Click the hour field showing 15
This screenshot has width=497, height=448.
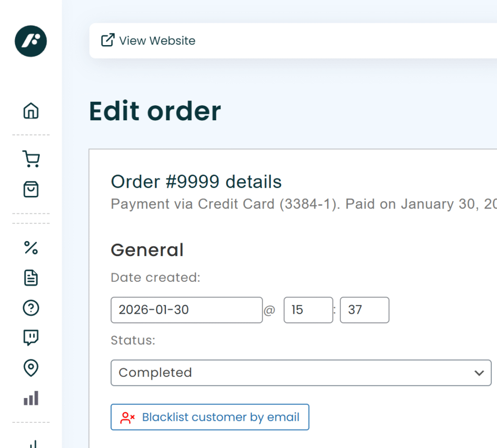[308, 310]
